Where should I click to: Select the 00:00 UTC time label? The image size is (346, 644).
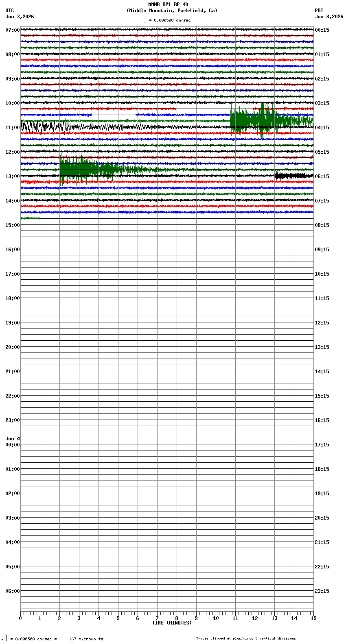(x=13, y=445)
